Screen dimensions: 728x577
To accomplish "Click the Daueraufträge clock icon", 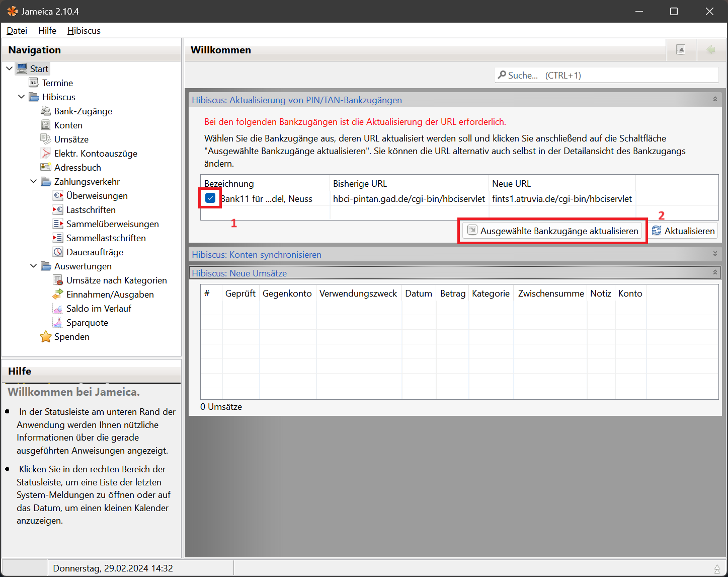I will click(x=58, y=252).
